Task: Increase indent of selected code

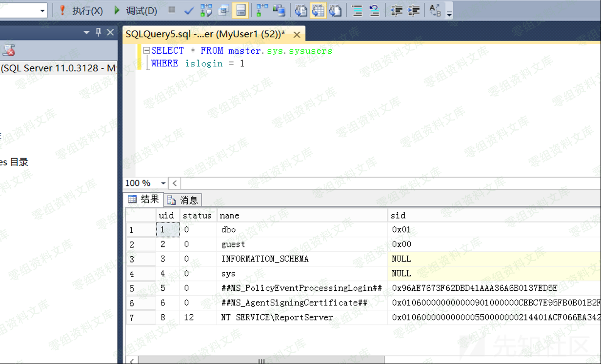Action: point(413,11)
